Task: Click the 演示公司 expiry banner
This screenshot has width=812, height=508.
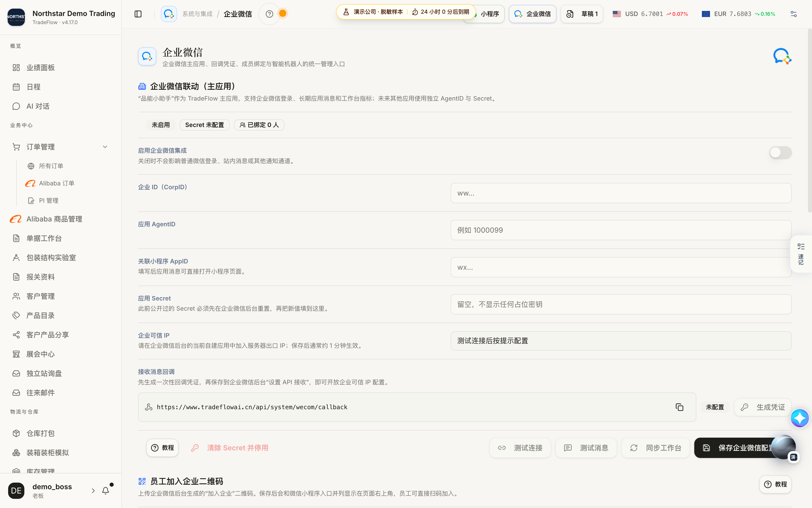Action: (406, 12)
